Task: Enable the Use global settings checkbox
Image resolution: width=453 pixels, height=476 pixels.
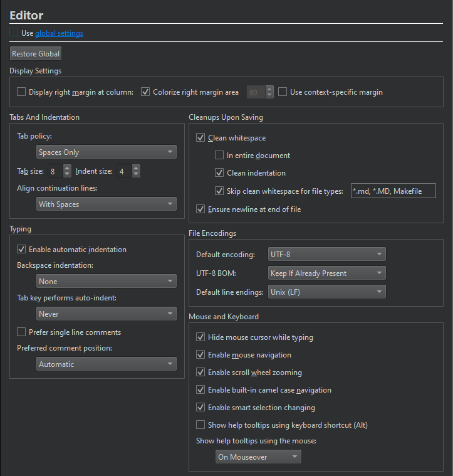Action: click(14, 33)
